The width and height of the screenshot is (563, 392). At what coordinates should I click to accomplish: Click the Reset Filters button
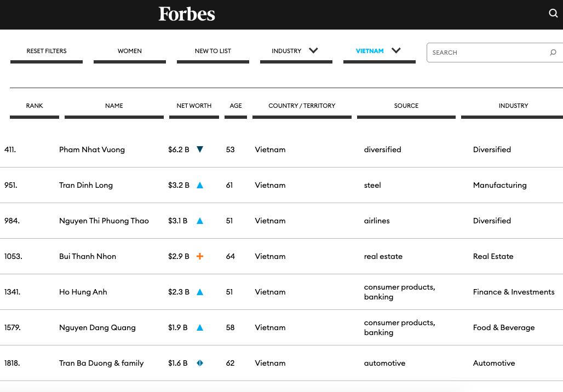point(47,51)
